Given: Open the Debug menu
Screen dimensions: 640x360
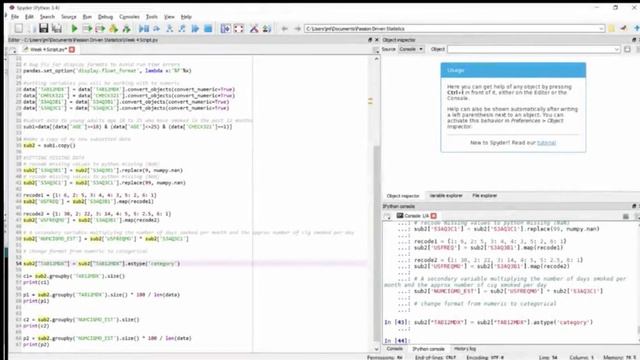Looking at the screenshot, I should pyautogui.click(x=105, y=17).
